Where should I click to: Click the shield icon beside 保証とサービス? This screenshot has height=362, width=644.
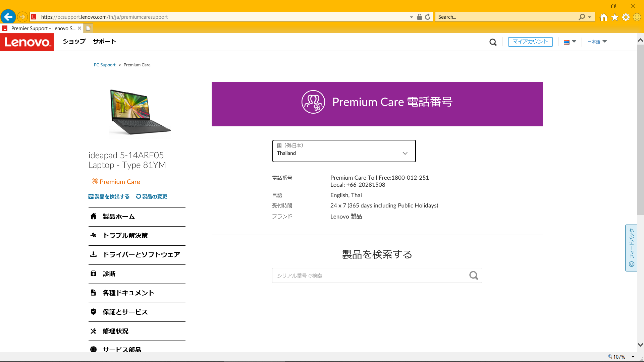pyautogui.click(x=94, y=312)
